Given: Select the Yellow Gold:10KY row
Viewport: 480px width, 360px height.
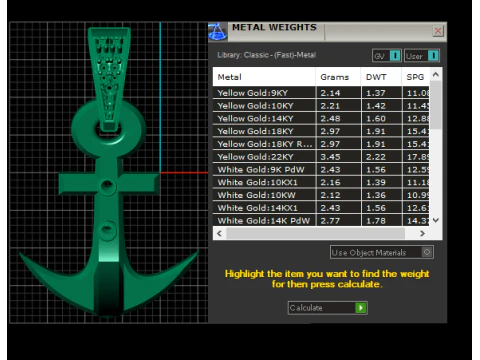Looking at the screenshot, I should pyautogui.click(x=321, y=106).
